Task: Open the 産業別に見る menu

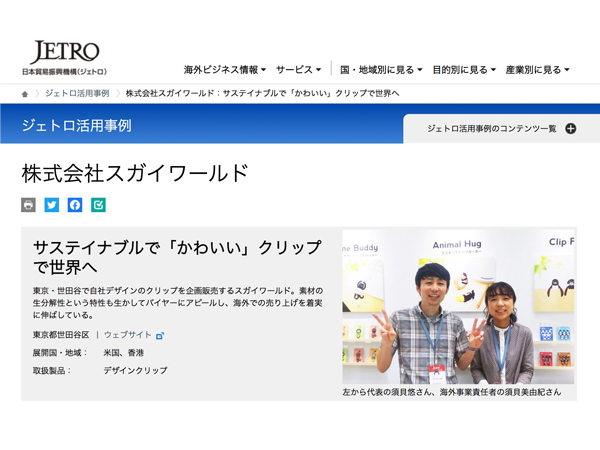Action: (x=537, y=70)
